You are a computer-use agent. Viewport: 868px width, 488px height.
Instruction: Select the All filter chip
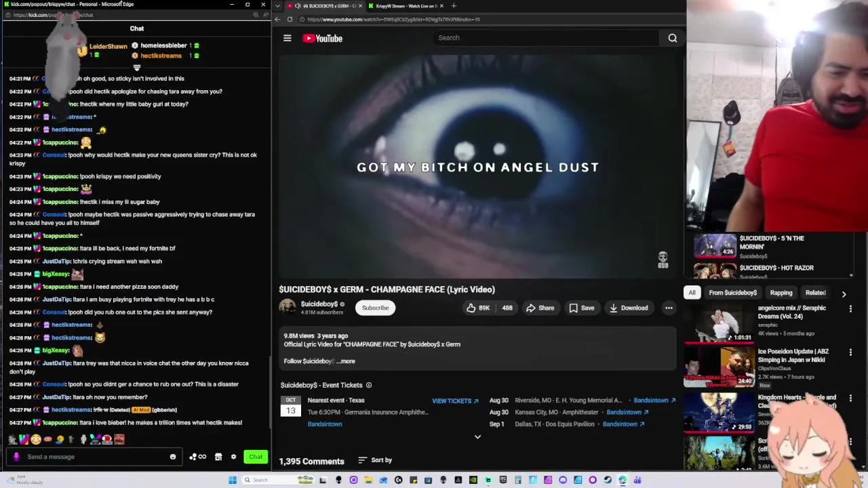(692, 293)
